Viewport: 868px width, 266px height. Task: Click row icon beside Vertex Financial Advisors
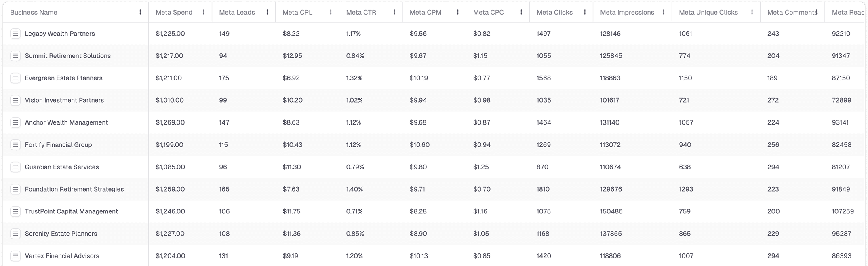[x=15, y=256]
